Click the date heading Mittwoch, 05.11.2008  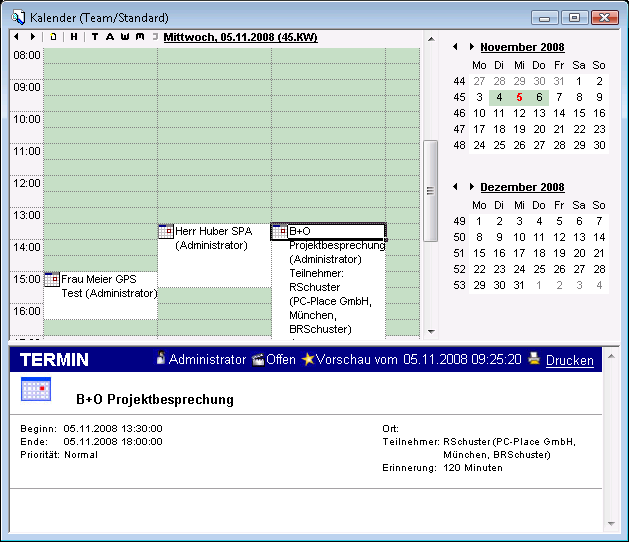(x=240, y=37)
